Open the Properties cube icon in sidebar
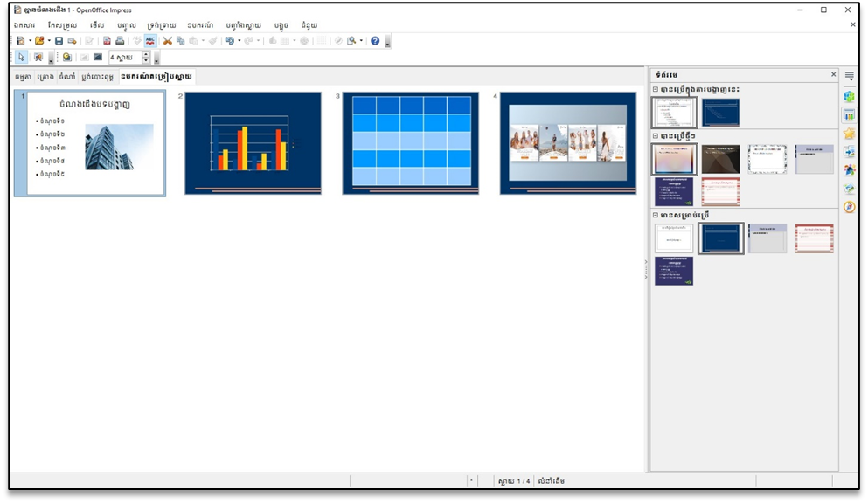The image size is (868, 503). pyautogui.click(x=849, y=97)
